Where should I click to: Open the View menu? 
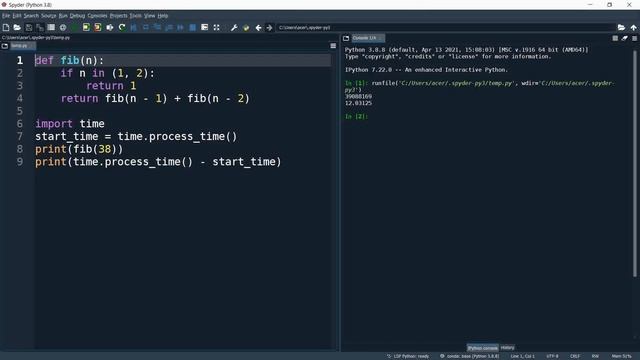point(149,16)
